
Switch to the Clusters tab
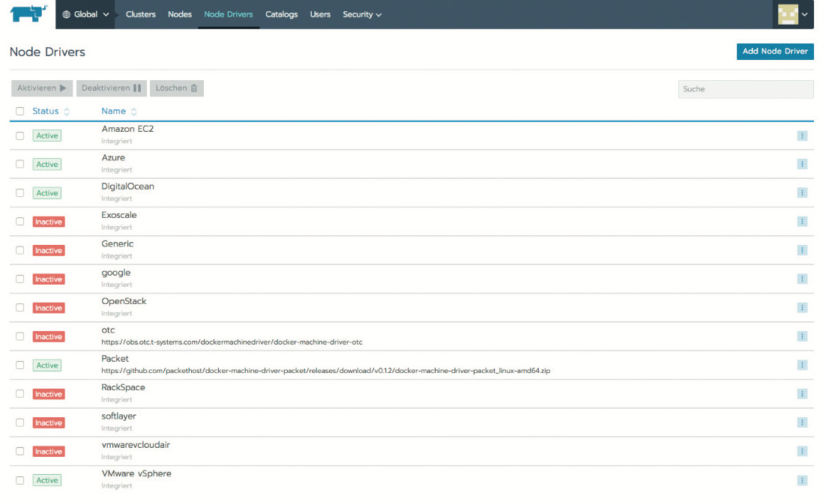141,14
